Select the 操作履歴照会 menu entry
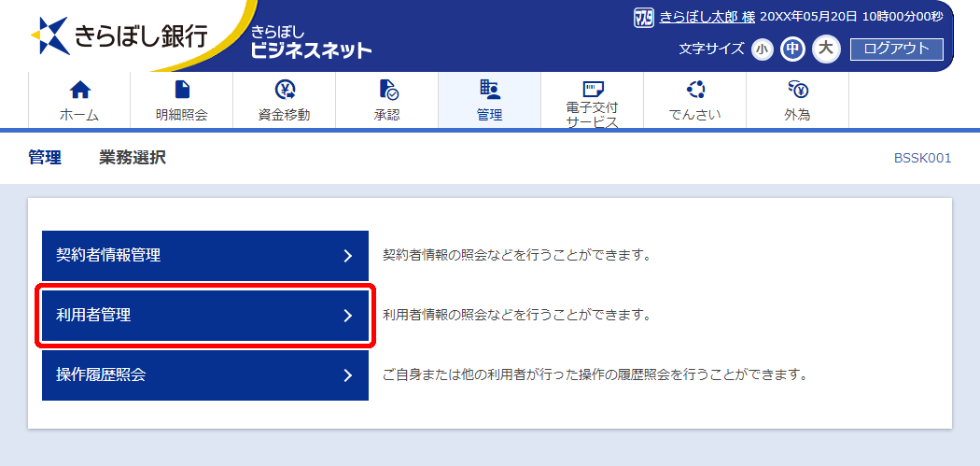This screenshot has width=980, height=466. (x=205, y=375)
